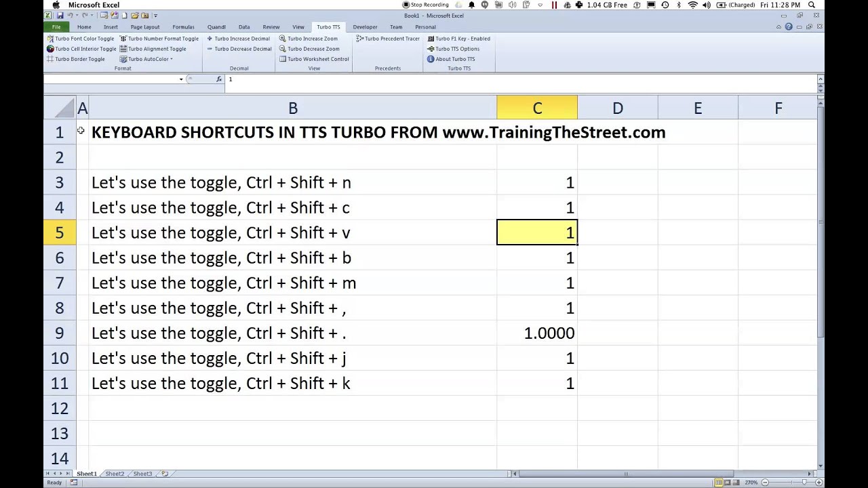Click the Save icon in Quick Access Toolbar
The width and height of the screenshot is (868, 488).
[60, 15]
